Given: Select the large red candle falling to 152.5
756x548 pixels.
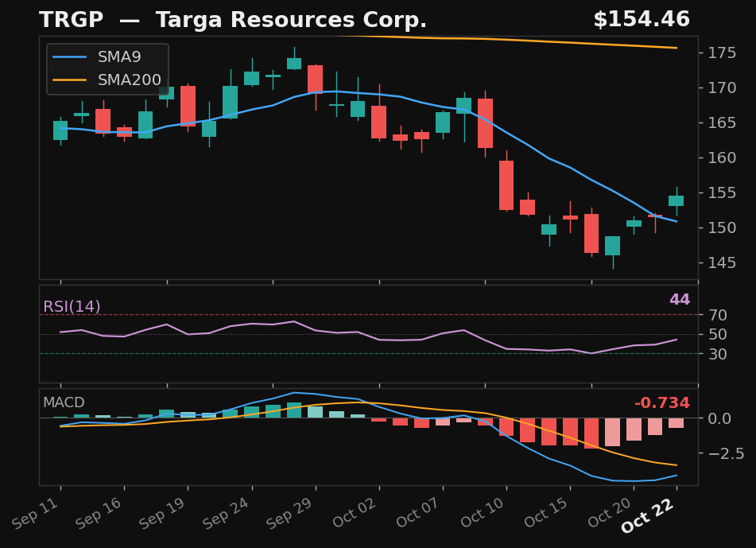Looking at the screenshot, I should (x=506, y=185).
